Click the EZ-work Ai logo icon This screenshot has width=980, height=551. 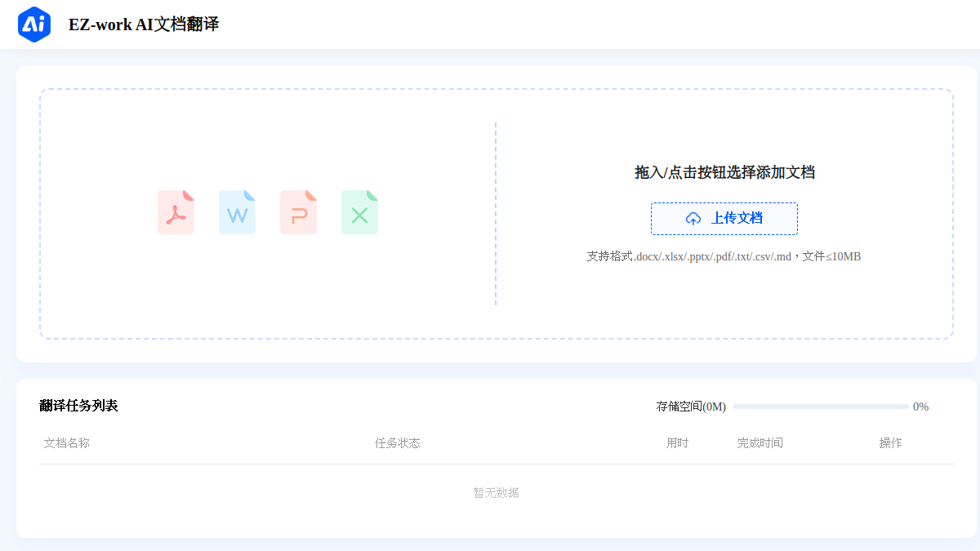[x=34, y=24]
